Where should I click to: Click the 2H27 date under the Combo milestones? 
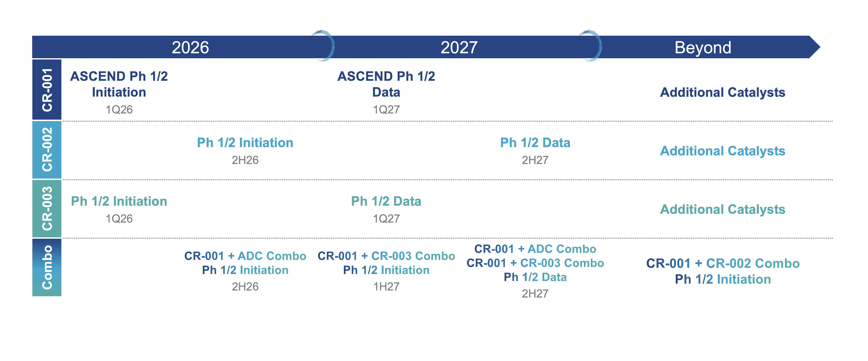coord(535,294)
